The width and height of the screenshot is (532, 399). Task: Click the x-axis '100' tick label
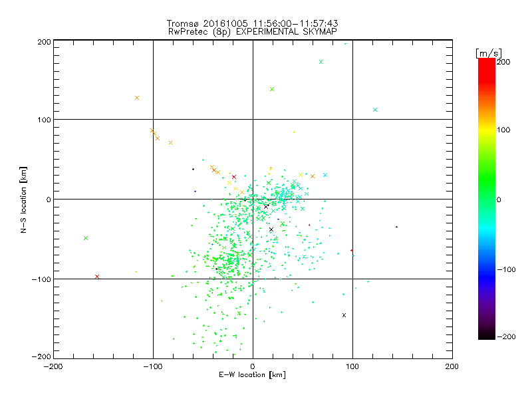[352, 366]
